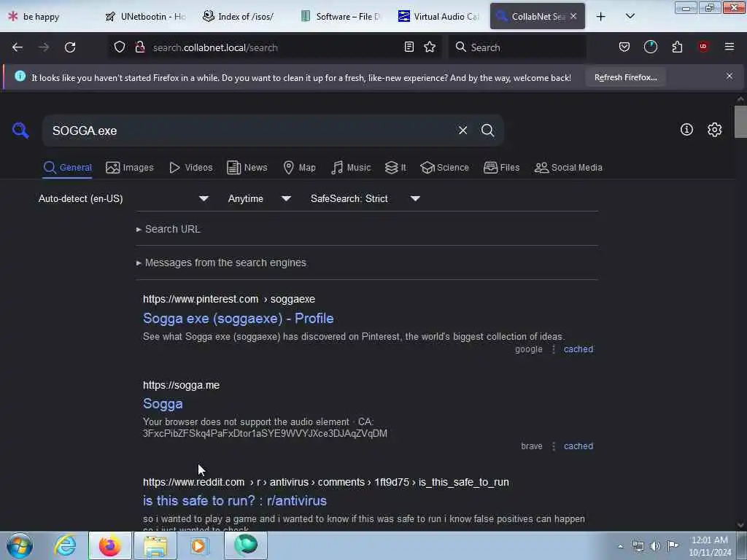Open the Windows Start button
747x560 pixels.
point(20,545)
